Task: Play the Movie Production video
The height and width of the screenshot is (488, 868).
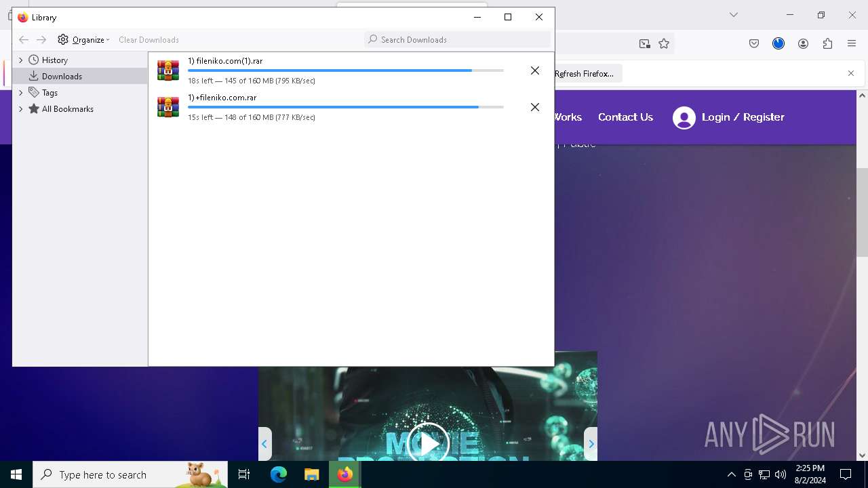Action: [x=428, y=443]
